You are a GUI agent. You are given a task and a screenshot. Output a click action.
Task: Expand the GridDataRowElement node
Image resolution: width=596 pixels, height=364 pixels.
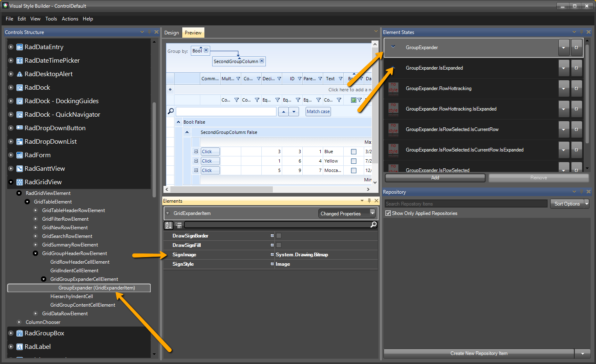click(36, 314)
